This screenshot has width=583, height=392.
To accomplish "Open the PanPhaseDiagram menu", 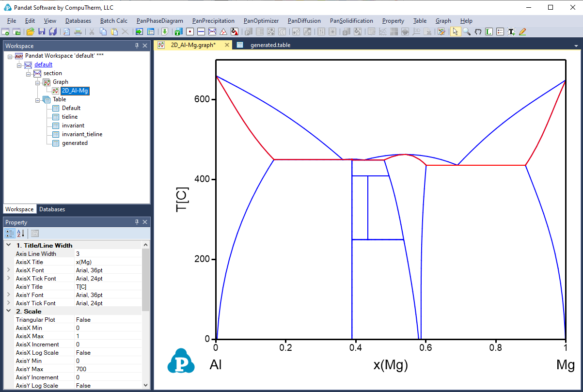I will point(159,21).
